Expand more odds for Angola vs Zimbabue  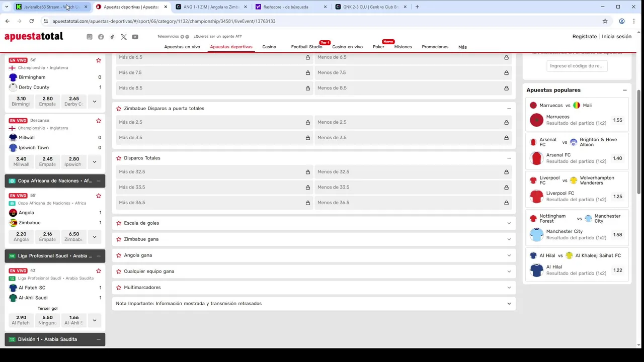tap(94, 236)
